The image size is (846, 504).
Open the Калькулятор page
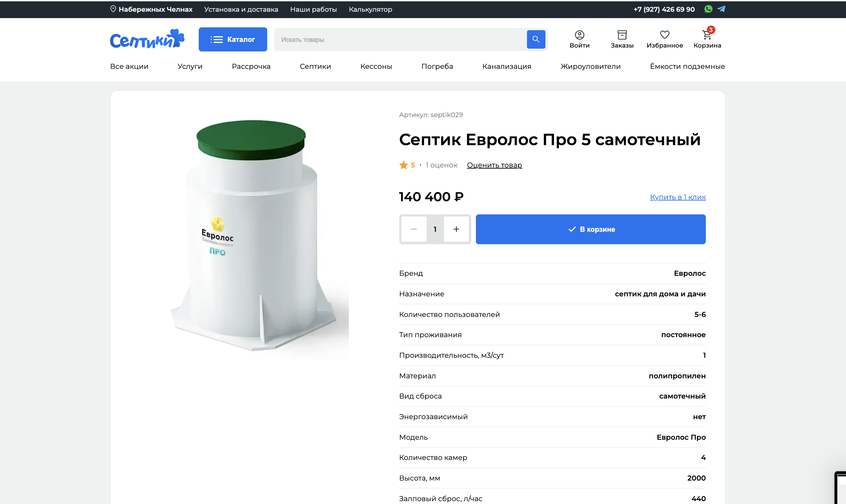[370, 9]
